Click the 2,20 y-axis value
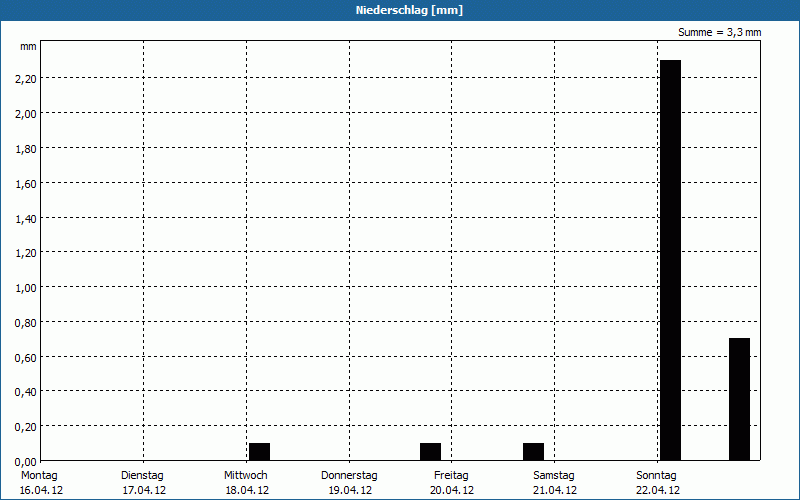Screen dimensions: 800x500 26,79
